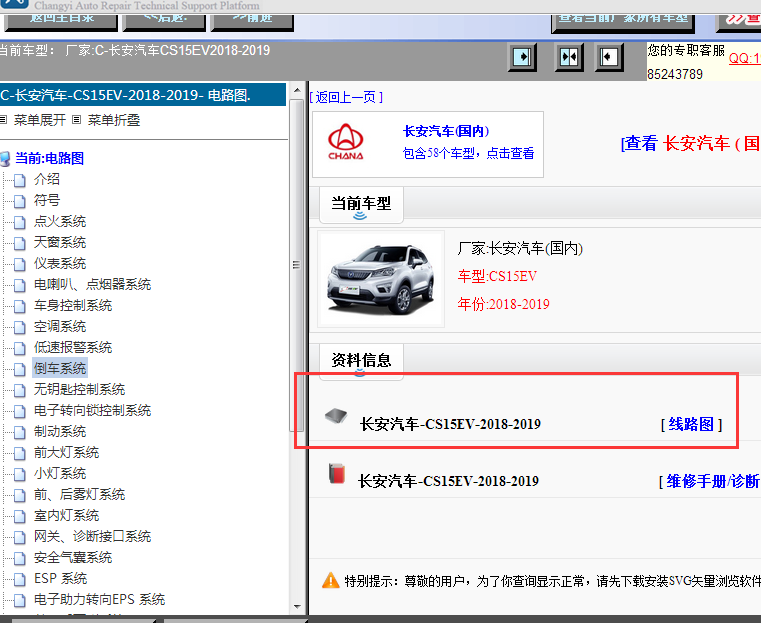The width and height of the screenshot is (761, 623).
Task: Click the collapse-left panel arrow icon
Action: point(609,57)
